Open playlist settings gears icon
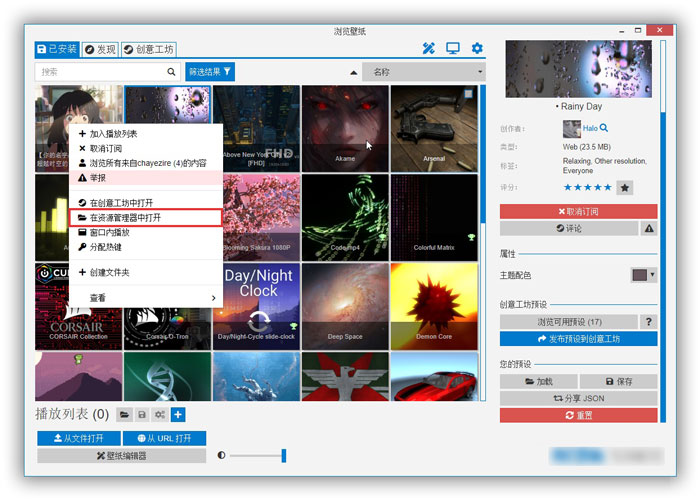This screenshot has width=700, height=500. (x=159, y=414)
